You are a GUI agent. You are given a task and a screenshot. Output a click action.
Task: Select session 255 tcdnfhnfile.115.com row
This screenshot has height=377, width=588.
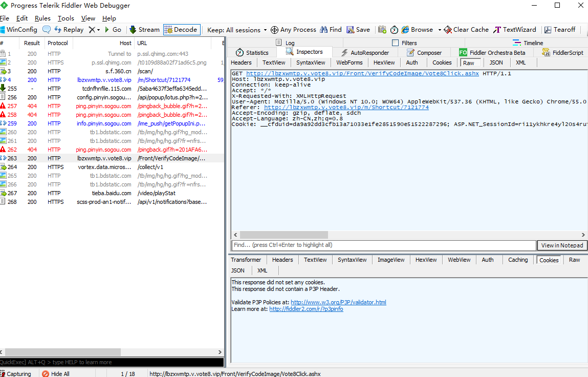(x=112, y=89)
